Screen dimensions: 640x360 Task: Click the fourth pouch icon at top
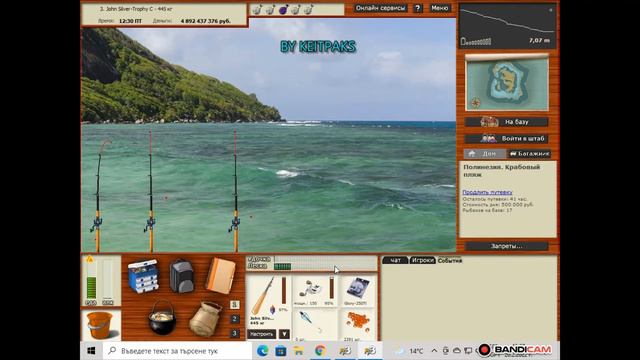(x=296, y=9)
